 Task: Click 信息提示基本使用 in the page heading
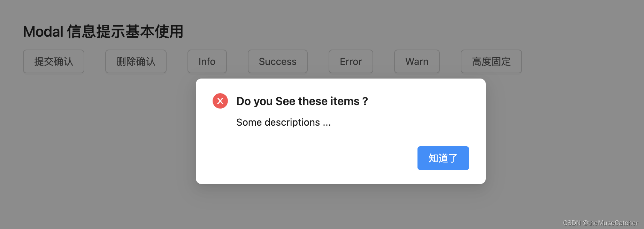click(x=125, y=32)
